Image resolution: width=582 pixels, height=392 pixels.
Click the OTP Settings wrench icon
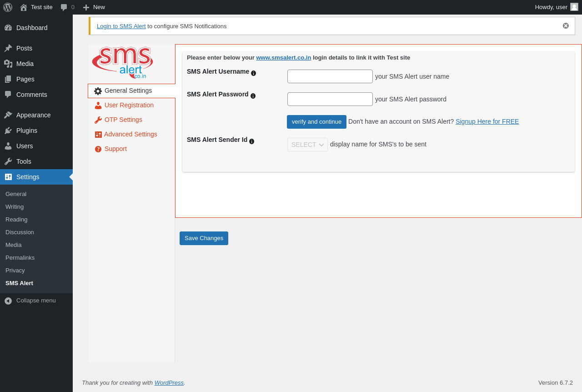point(98,120)
